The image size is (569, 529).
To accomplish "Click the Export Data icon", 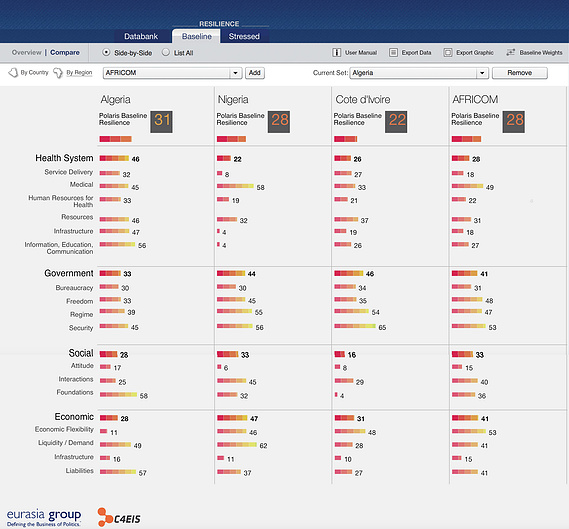I will click(x=393, y=53).
